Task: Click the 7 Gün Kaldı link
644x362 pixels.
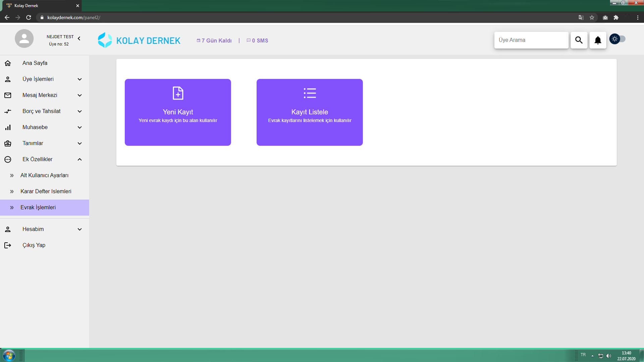Action: point(214,41)
